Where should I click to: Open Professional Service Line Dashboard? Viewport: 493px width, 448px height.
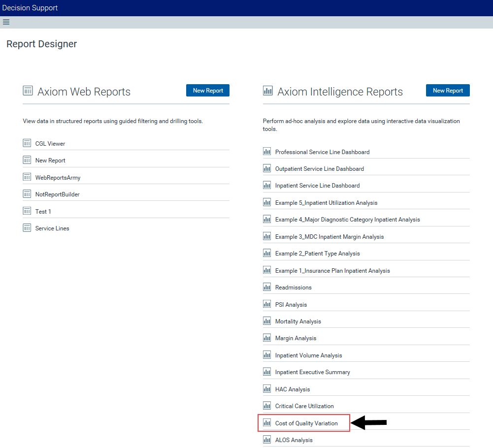pos(322,152)
